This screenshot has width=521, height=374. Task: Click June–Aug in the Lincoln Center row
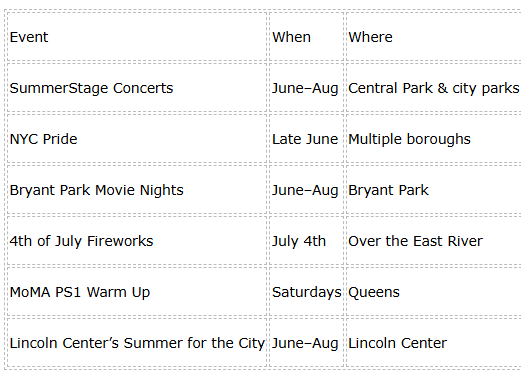306,343
